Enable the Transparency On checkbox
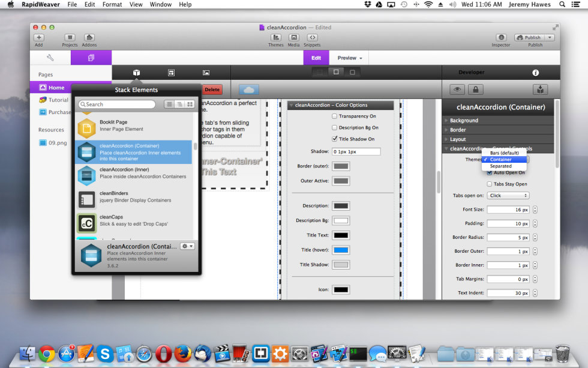 335,116
